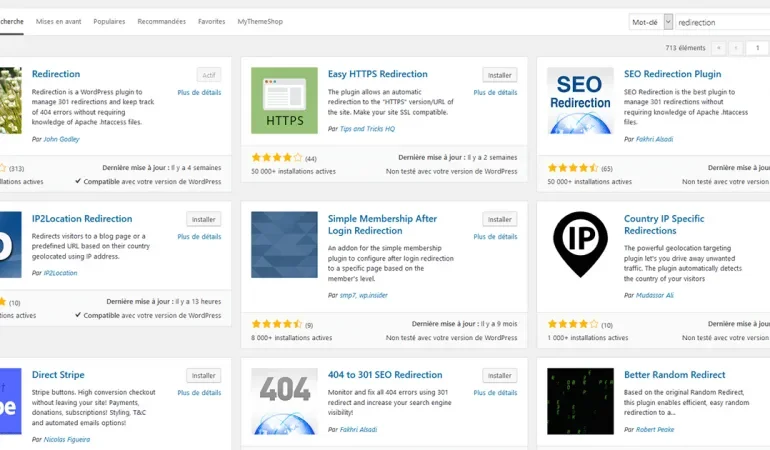770x450 pixels.
Task: Visit 404 to 301 author Fakhri Alsadi link
Action: pos(358,430)
